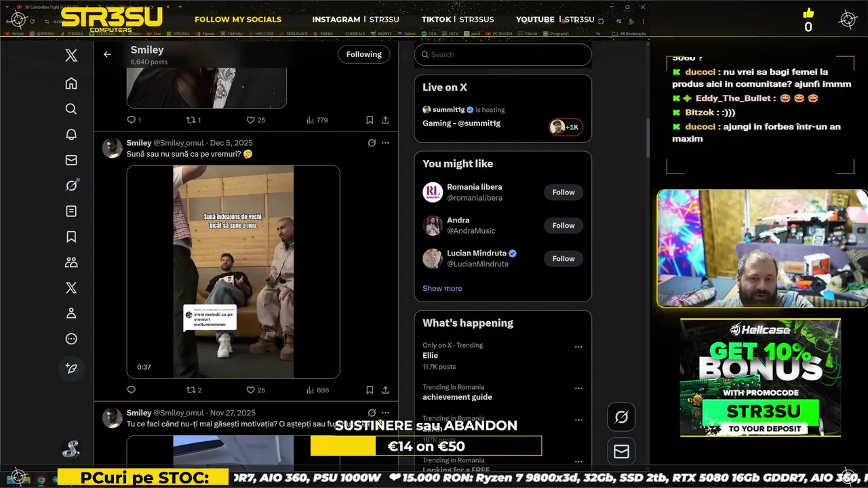Bookmark the top post with 779 views
868x488 pixels.
coord(370,120)
